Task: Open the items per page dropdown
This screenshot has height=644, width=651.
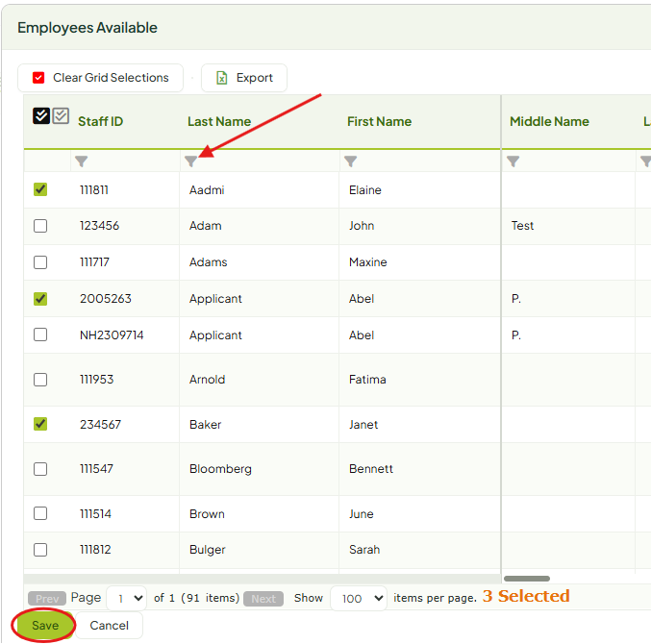Action: pyautogui.click(x=359, y=598)
